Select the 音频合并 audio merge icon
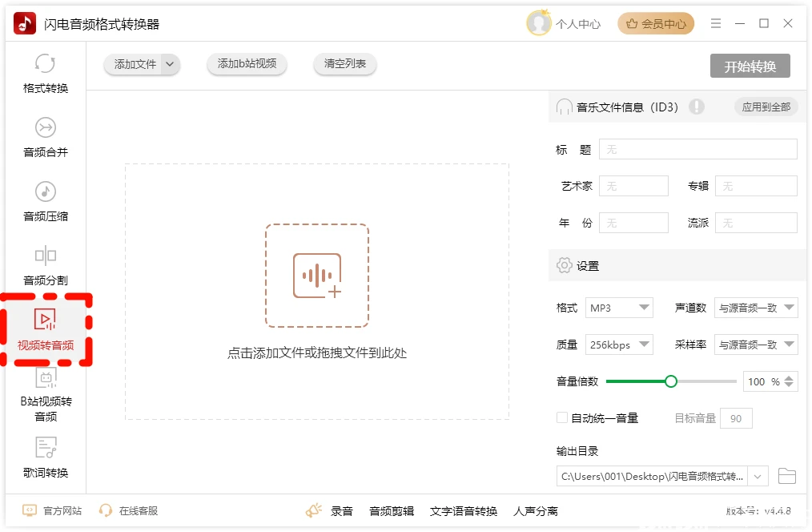812x532 pixels. [x=45, y=127]
